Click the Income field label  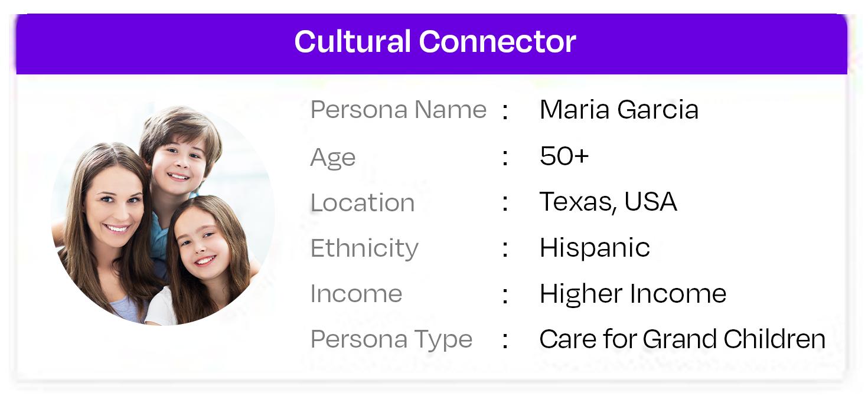(356, 294)
